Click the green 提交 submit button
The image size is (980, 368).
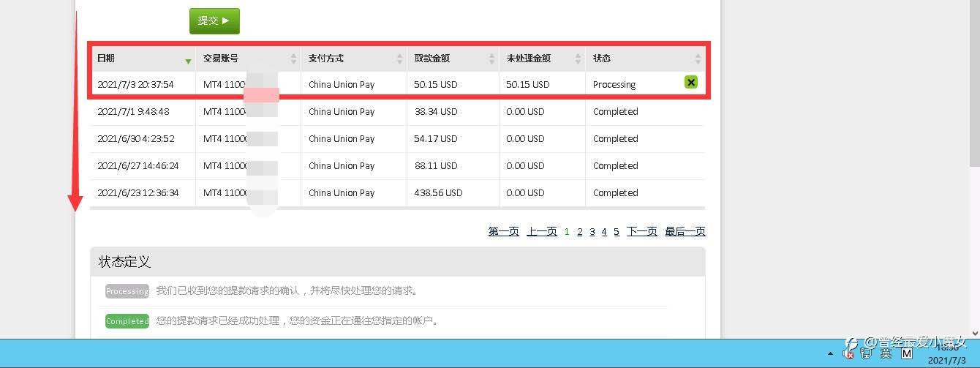(214, 21)
